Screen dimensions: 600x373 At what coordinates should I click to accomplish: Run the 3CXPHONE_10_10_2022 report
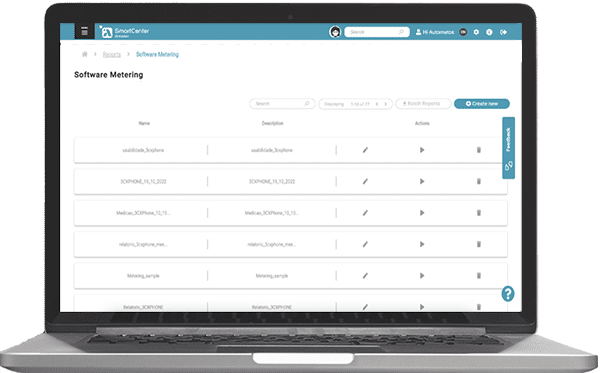coord(422,181)
